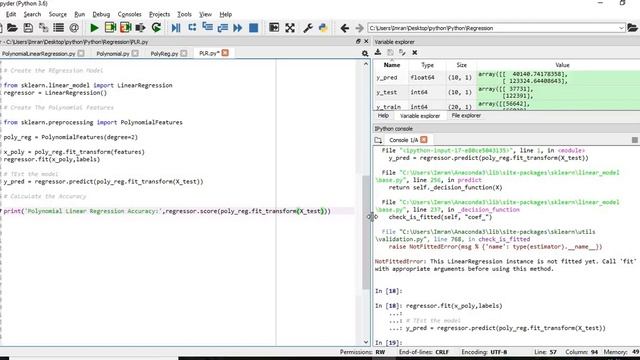Select the Variable explorer pane tab

(x=420, y=116)
